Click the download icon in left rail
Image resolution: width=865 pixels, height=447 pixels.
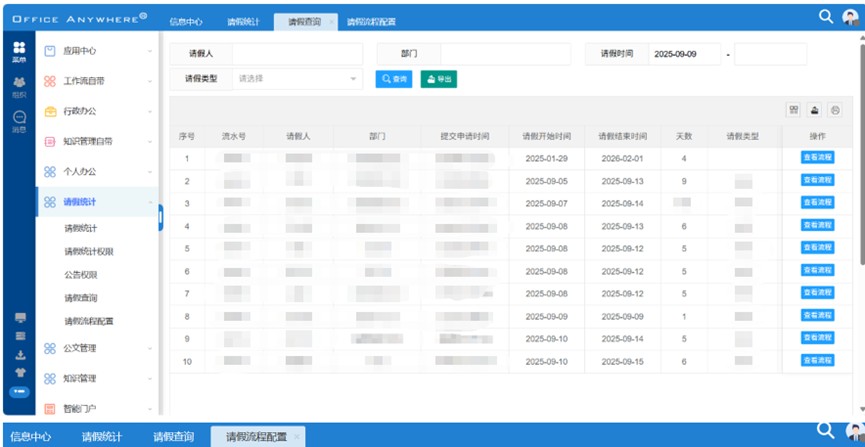pos(19,354)
